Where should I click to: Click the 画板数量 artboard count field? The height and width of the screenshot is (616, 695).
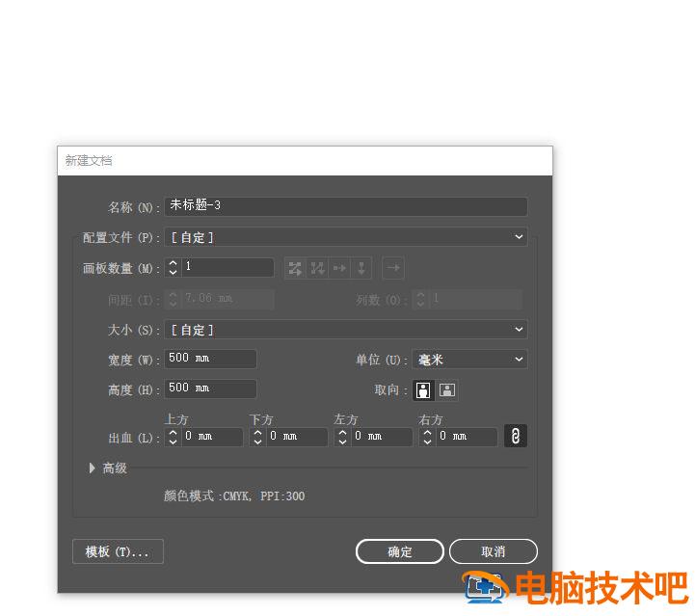tap(227, 267)
